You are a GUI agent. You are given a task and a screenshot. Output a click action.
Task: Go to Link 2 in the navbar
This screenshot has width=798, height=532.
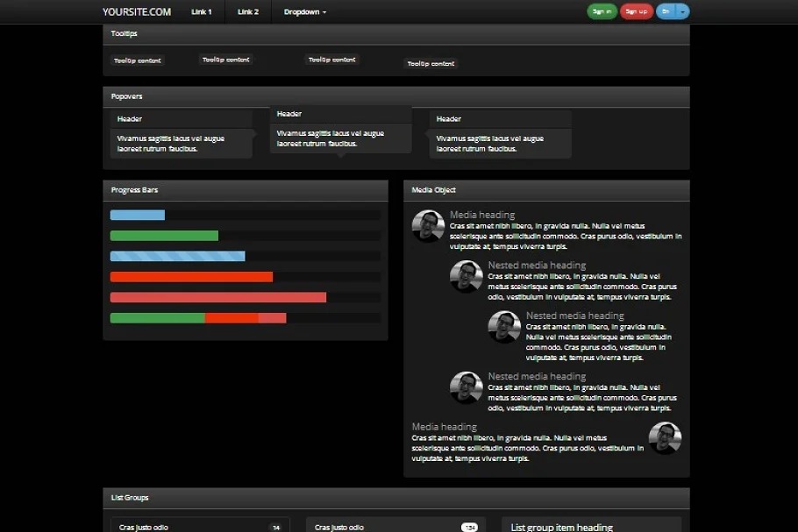click(248, 11)
